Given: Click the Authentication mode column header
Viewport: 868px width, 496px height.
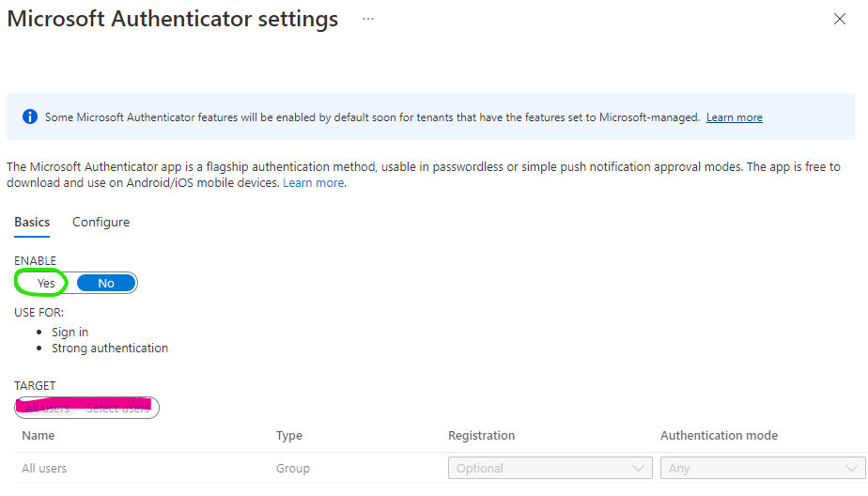Looking at the screenshot, I should pyautogui.click(x=719, y=436).
